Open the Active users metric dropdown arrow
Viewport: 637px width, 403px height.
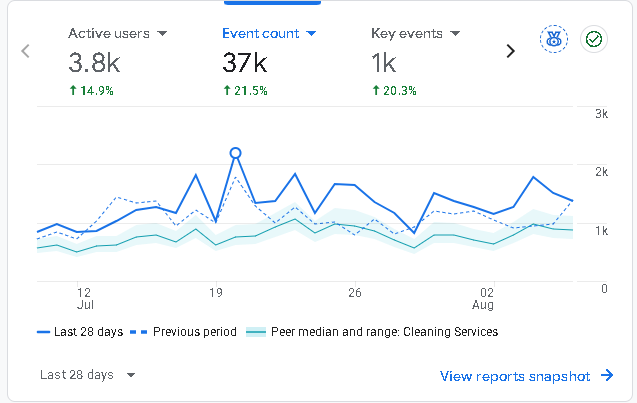pyautogui.click(x=162, y=33)
